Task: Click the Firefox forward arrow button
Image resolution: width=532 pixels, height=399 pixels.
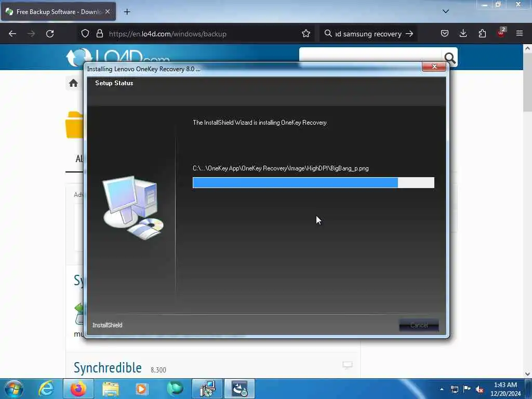Action: coord(31,34)
